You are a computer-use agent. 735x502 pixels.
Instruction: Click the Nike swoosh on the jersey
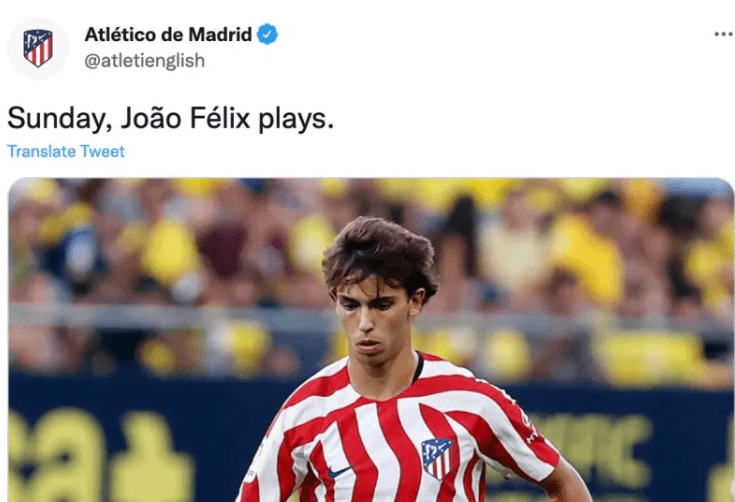[x=340, y=471]
